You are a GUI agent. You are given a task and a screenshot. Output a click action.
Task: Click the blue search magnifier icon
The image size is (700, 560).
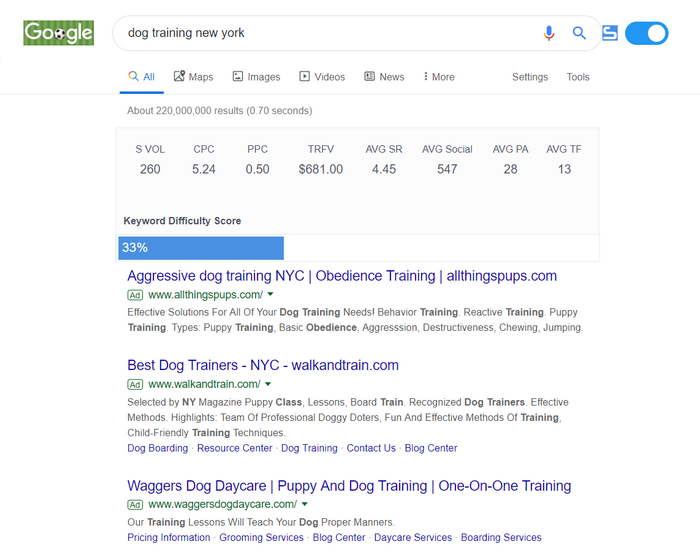579,33
